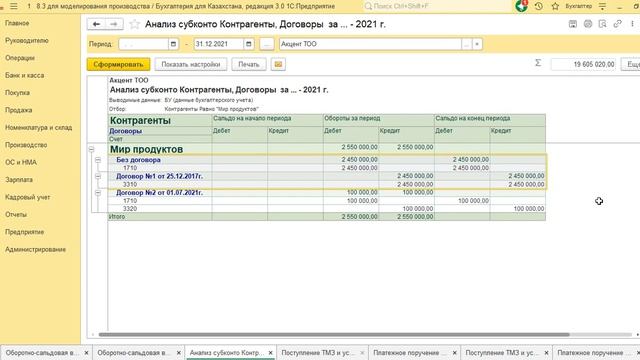Click the Еще button

(x=631, y=64)
